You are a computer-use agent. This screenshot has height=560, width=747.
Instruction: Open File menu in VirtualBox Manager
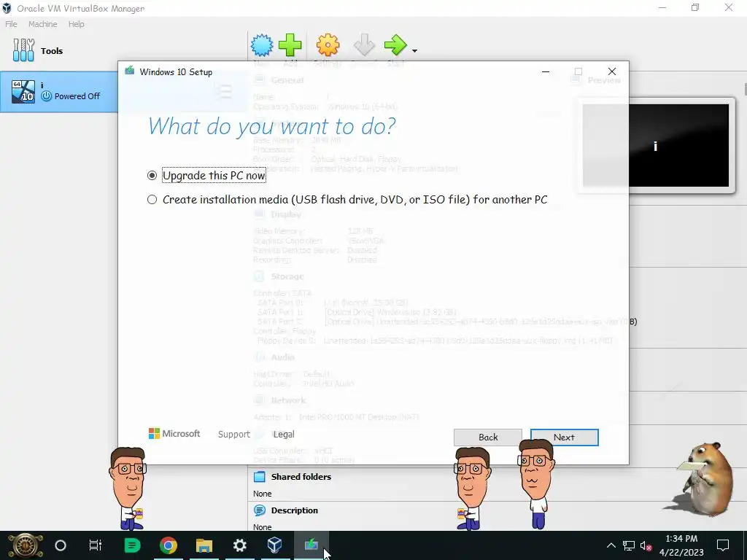11,24
